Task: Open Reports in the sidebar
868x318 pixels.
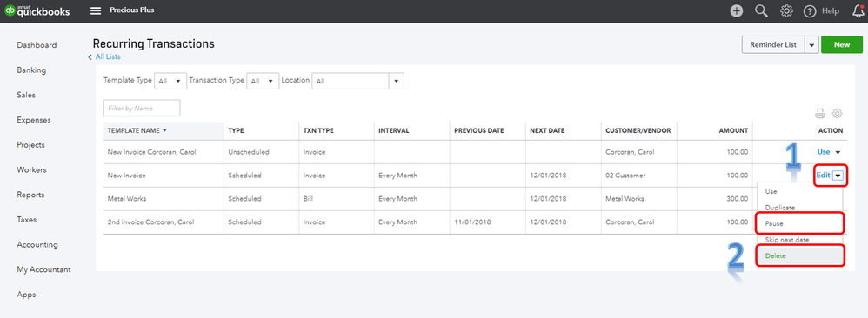Action: (x=30, y=195)
